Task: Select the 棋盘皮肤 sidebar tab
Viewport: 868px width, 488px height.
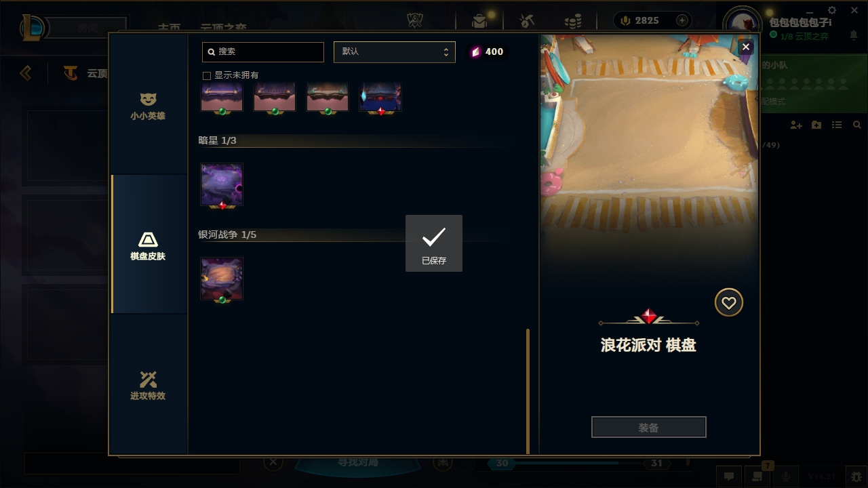Action: [x=148, y=245]
